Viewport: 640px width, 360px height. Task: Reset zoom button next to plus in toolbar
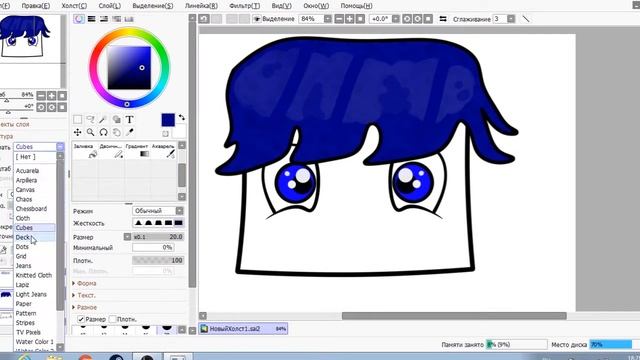point(360,19)
